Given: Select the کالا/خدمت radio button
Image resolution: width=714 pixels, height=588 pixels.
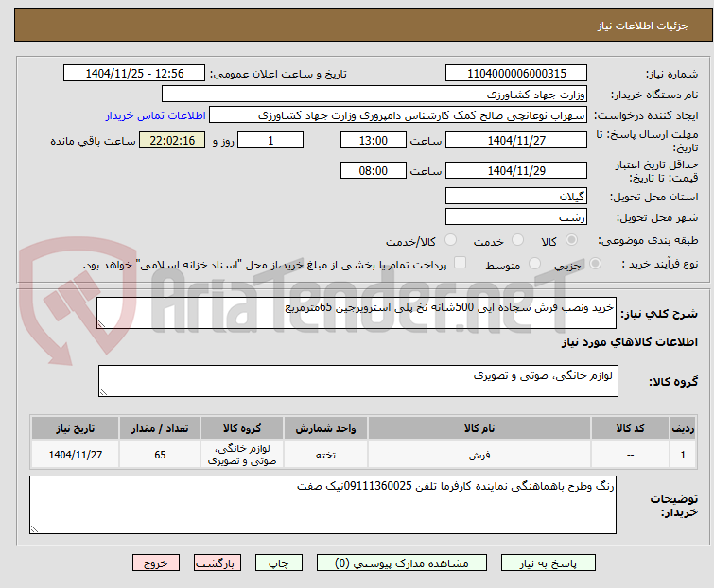Looking at the screenshot, I should point(450,240).
